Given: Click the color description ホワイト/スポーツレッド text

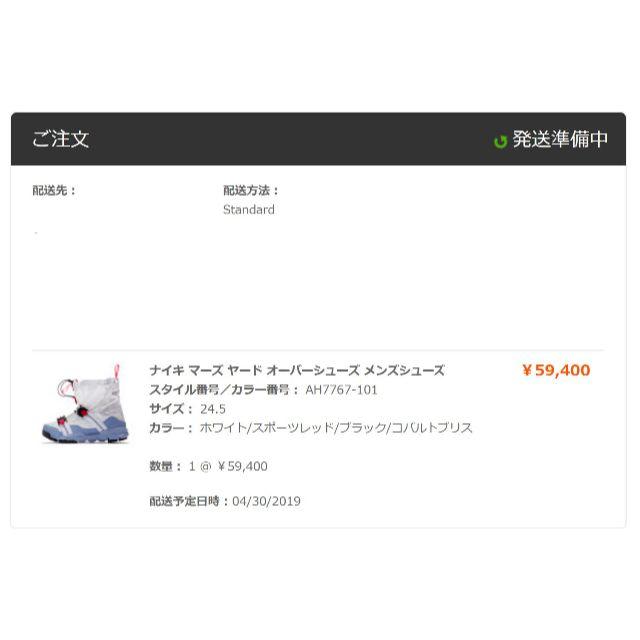Looking at the screenshot, I should [x=336, y=428].
